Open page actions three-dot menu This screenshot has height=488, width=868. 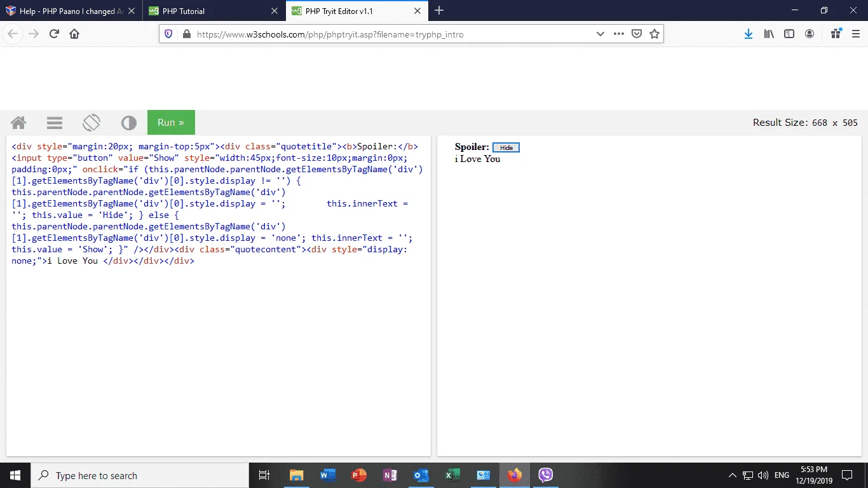pyautogui.click(x=619, y=34)
